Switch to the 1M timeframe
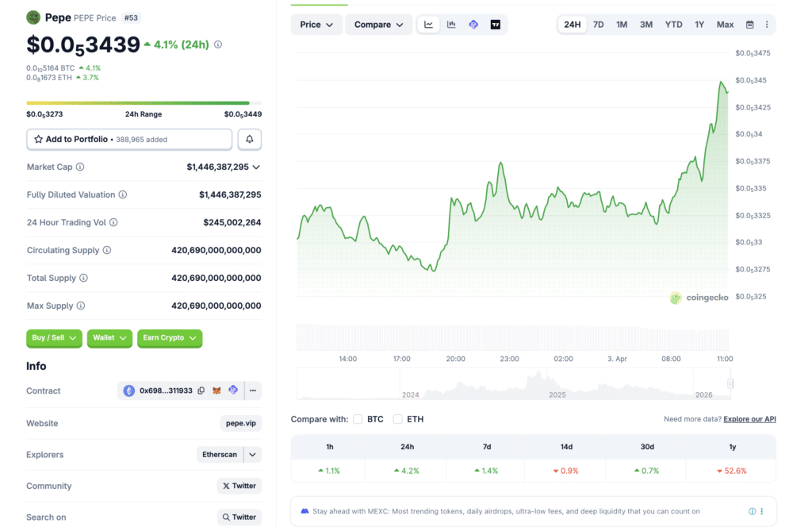The width and height of the screenshot is (812, 527). 622,25
